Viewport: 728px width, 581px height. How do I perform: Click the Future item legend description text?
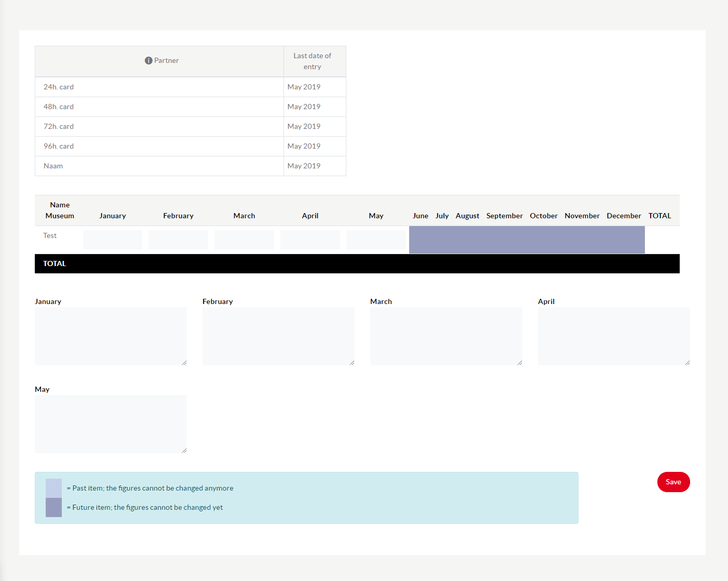(x=145, y=507)
